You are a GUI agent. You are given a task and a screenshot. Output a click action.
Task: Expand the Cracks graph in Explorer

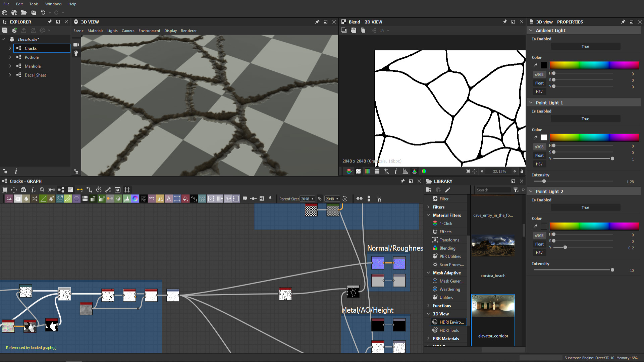(x=10, y=48)
